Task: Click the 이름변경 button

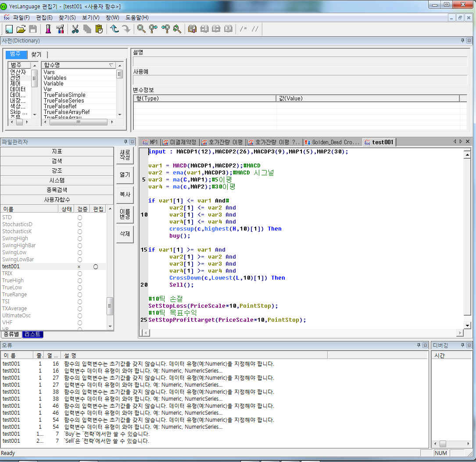Action: [125, 214]
